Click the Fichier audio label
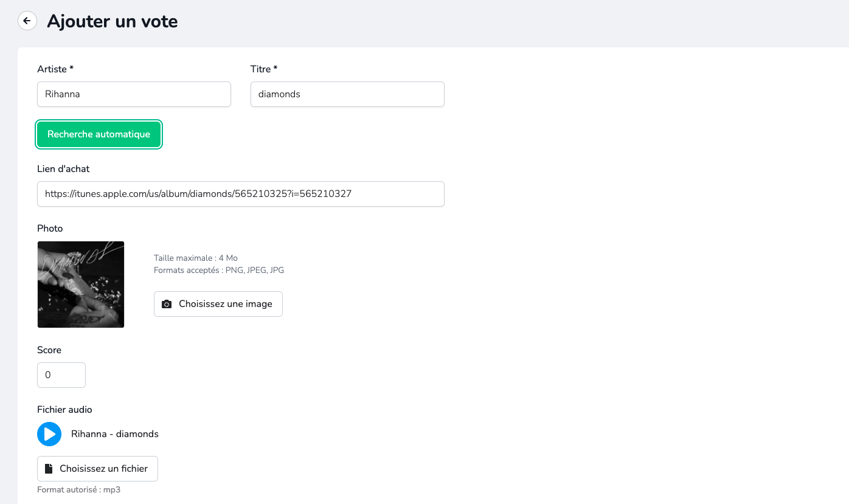 tap(64, 410)
